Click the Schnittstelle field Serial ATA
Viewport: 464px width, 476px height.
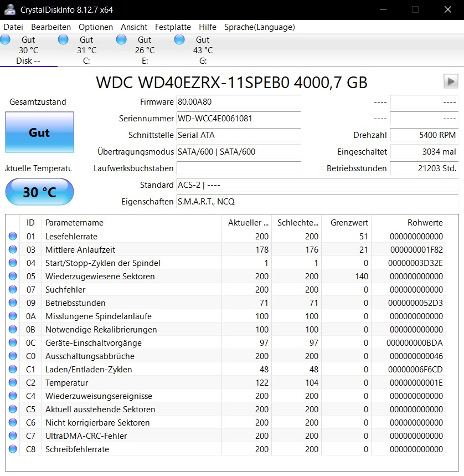[x=239, y=135]
